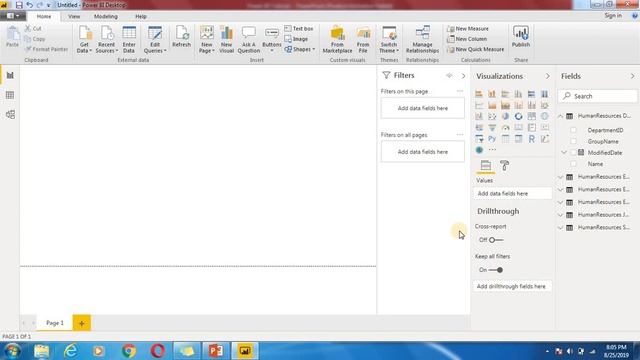Click the Sign in link
This screenshot has height=360, width=640.
pyautogui.click(x=613, y=16)
